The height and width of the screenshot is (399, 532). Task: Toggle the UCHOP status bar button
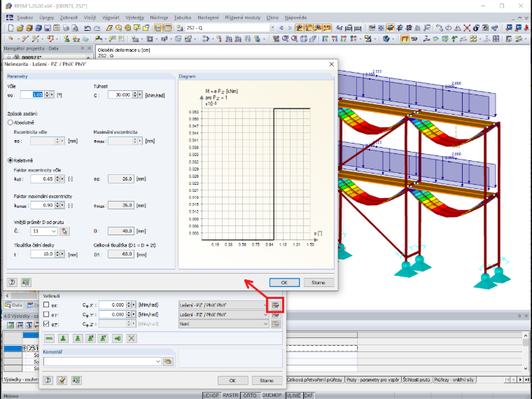211,395
